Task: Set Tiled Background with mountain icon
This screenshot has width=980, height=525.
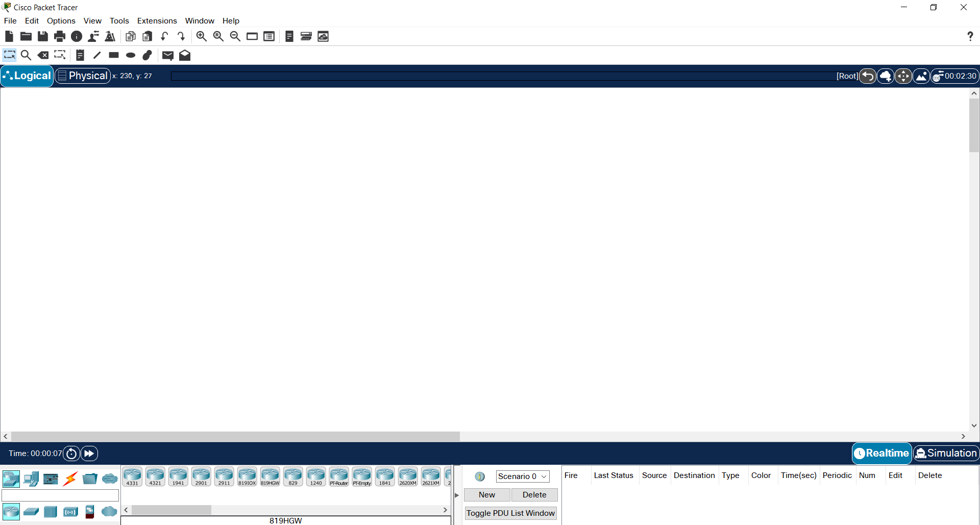Action: 921,76
